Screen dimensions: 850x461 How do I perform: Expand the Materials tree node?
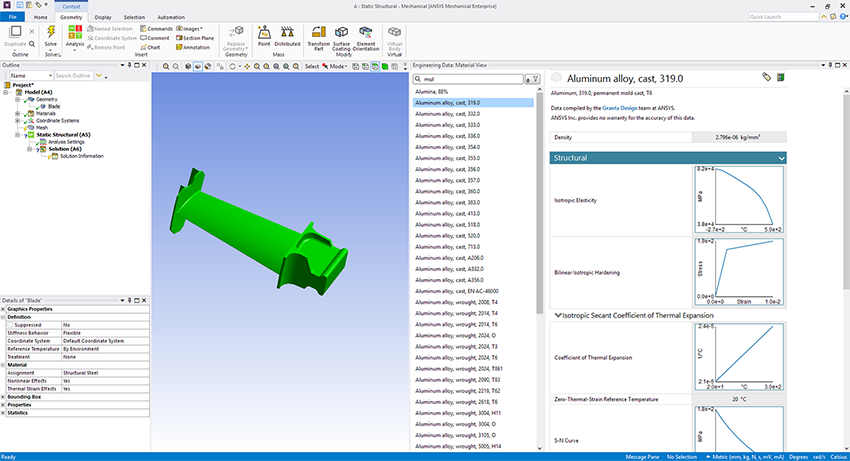tap(17, 113)
